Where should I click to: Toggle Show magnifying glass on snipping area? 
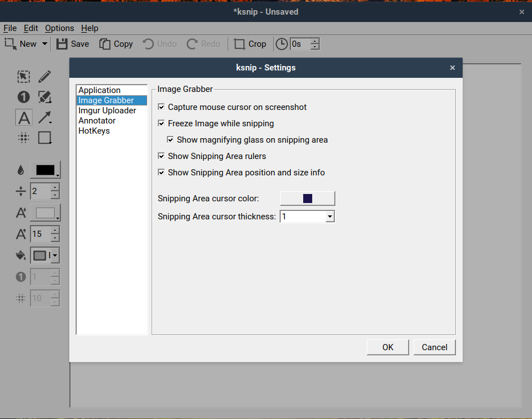click(x=171, y=140)
